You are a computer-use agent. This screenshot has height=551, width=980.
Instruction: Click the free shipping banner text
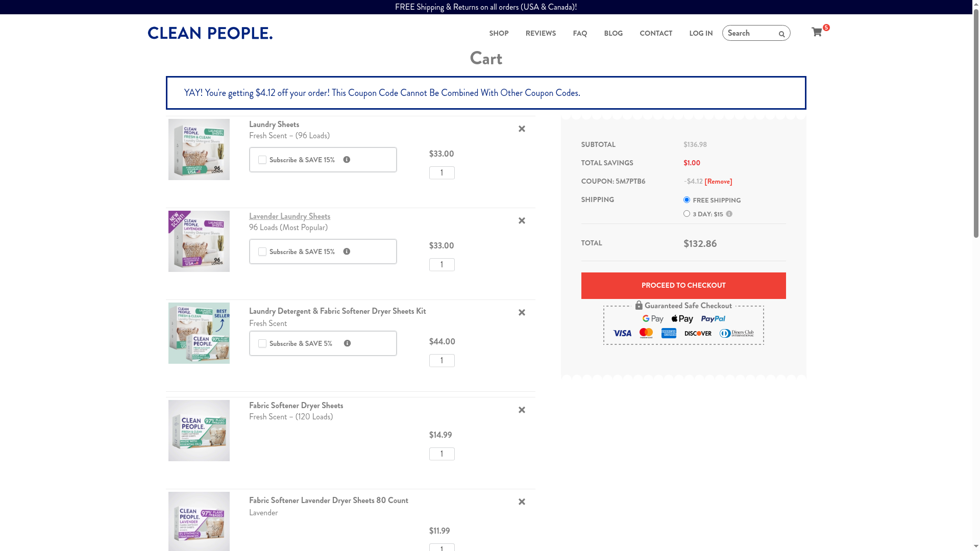tap(486, 7)
